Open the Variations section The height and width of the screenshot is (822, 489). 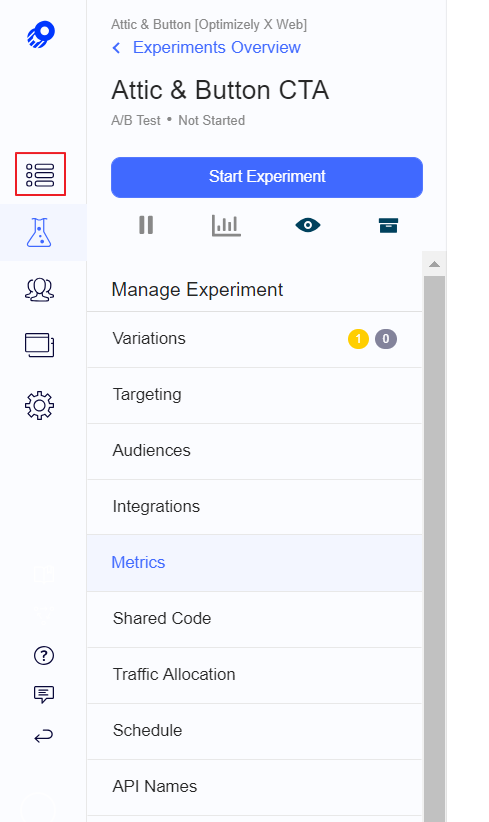[x=254, y=339]
